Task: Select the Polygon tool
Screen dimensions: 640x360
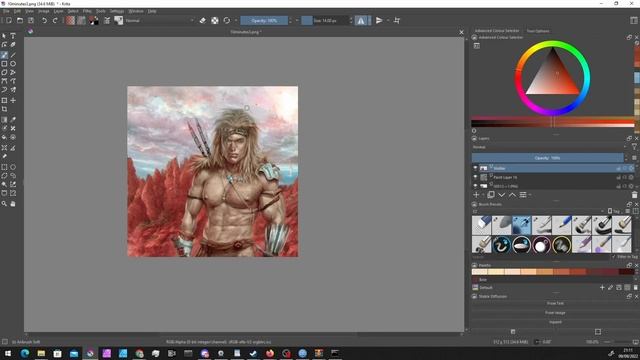Action: pyautogui.click(x=4, y=72)
